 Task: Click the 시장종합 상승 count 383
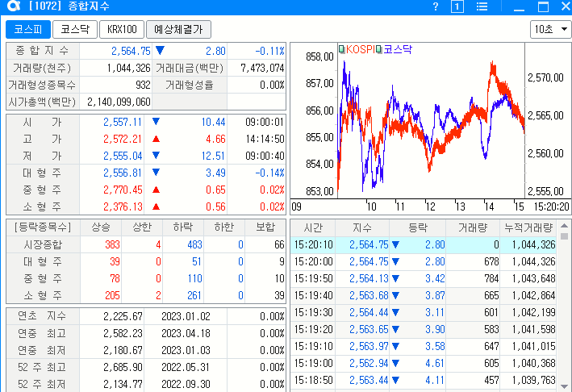point(112,244)
